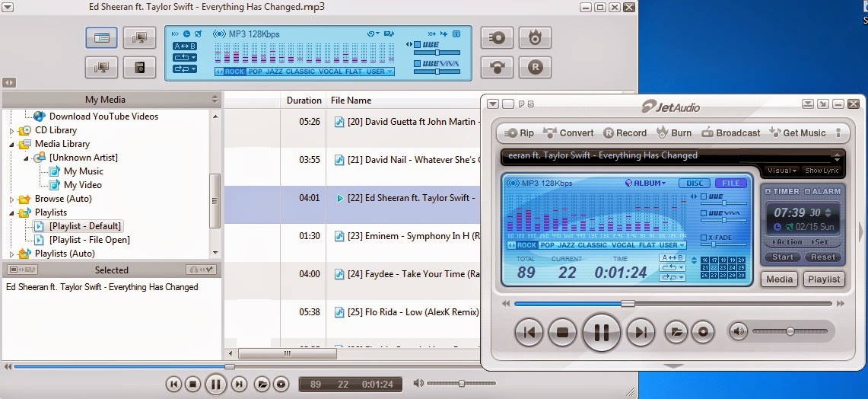The width and height of the screenshot is (868, 399).
Task: Toggle BBE ViVA checkbox in Media Center display
Action: coord(417,64)
